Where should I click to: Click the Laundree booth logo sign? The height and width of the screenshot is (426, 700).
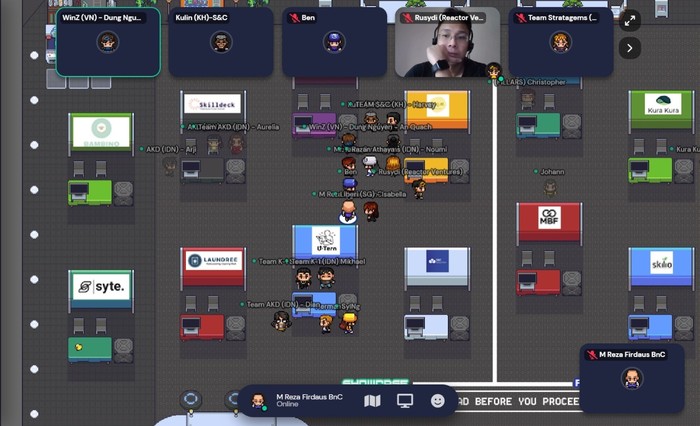pos(213,261)
